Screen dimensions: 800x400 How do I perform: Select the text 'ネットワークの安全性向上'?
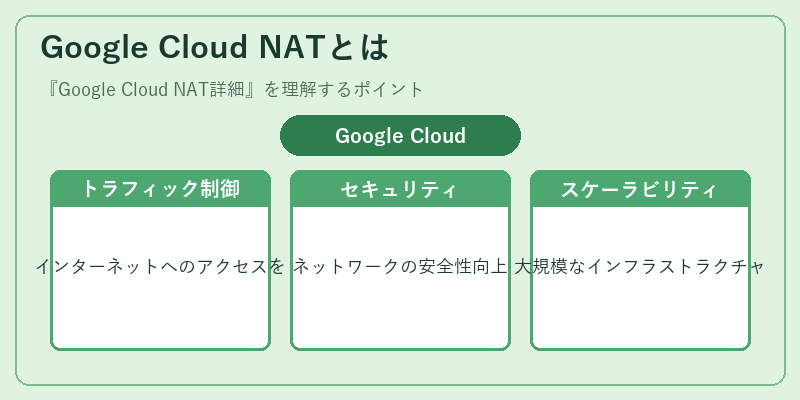pos(401,266)
